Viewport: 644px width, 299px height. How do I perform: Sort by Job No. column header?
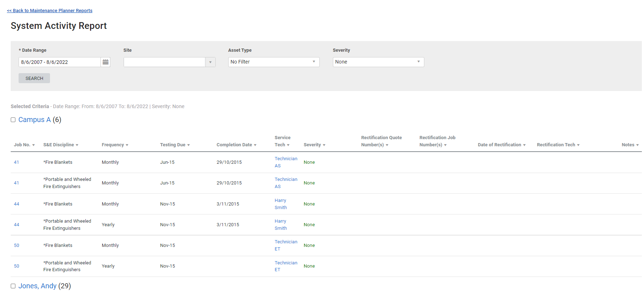tap(22, 145)
